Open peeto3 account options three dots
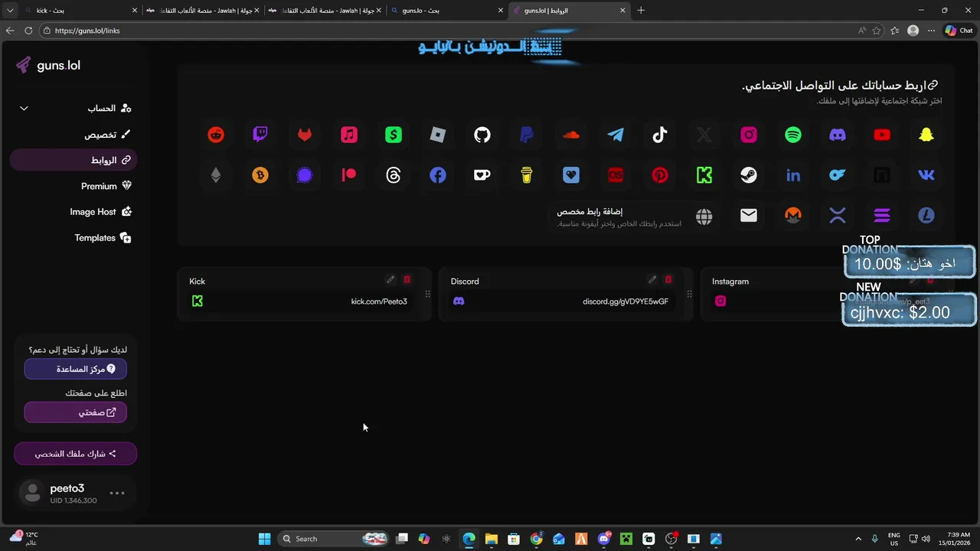This screenshot has height=551, width=980. pos(117,494)
